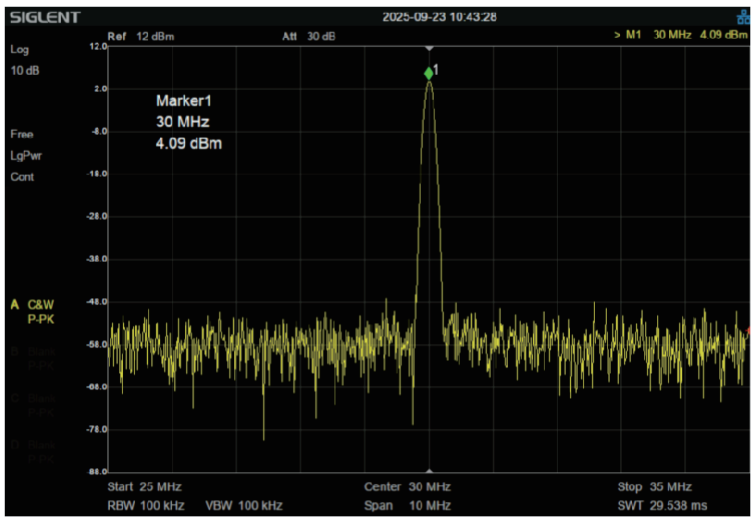Click the center frequency triangle at bottom of graph

[x=429, y=471]
